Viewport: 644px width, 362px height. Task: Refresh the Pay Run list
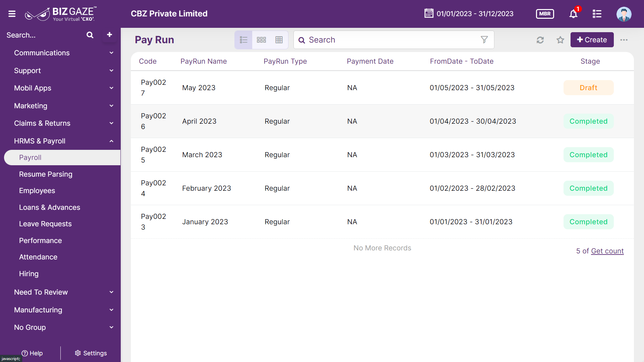tap(540, 40)
